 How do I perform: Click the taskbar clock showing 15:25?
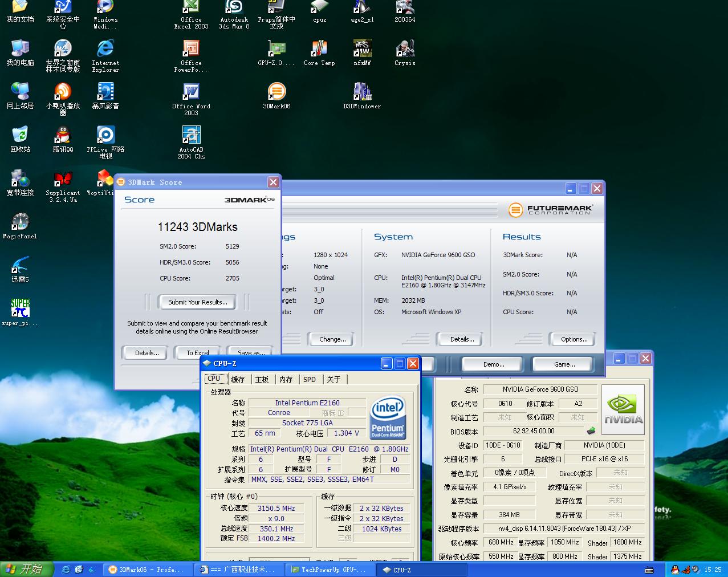tap(713, 570)
